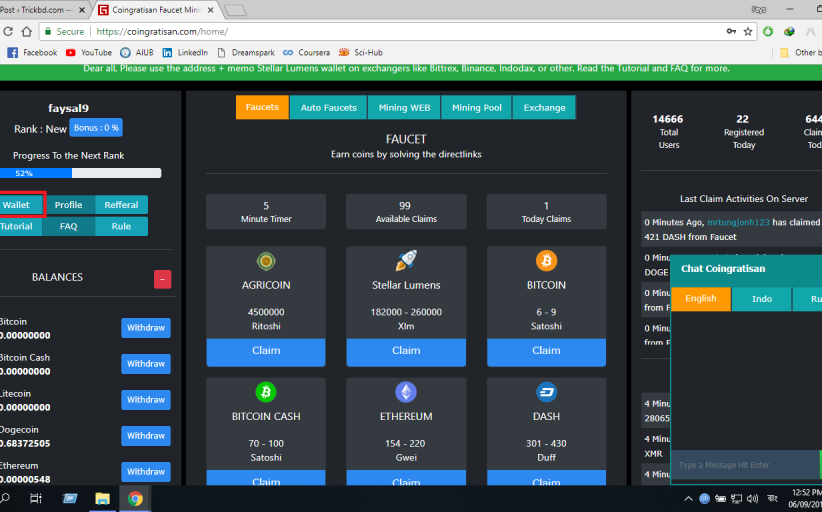
Task: Click the Stellar Lumens rocket icon
Action: (406, 261)
